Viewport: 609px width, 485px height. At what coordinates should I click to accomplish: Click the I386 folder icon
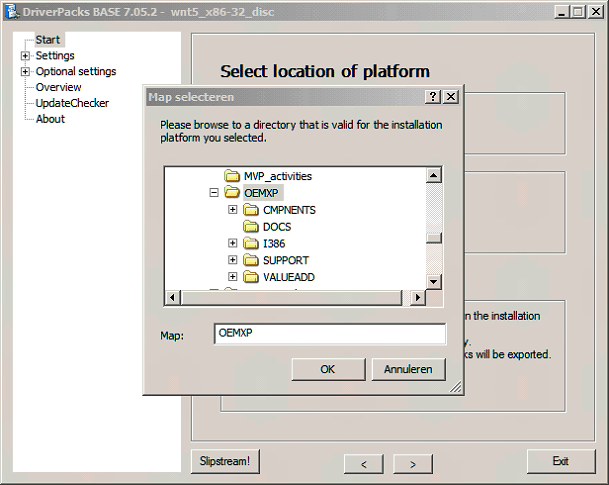(251, 244)
